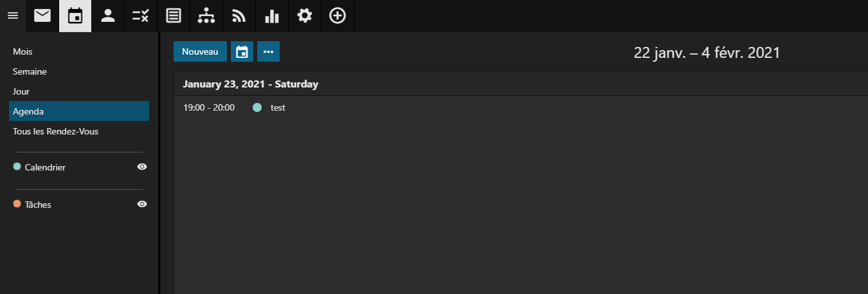Open the date picker calendar button
The image size is (868, 294).
click(242, 52)
